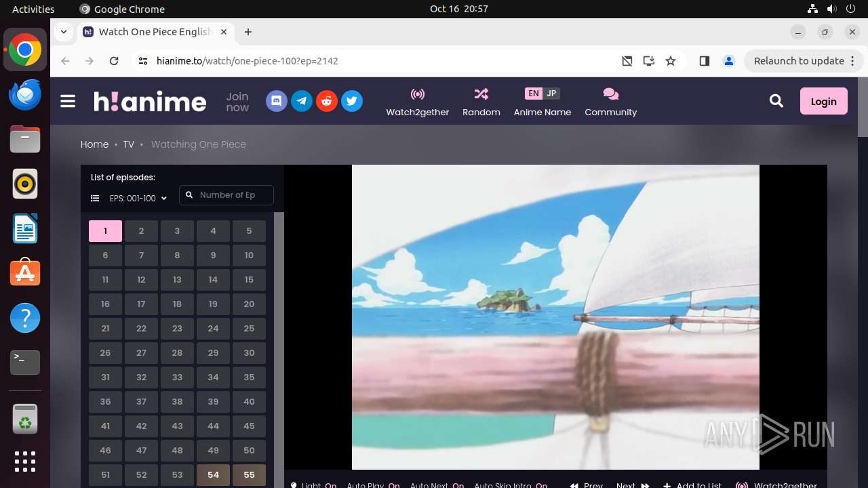The height and width of the screenshot is (488, 868).
Task: Open the Community section
Action: point(611,102)
